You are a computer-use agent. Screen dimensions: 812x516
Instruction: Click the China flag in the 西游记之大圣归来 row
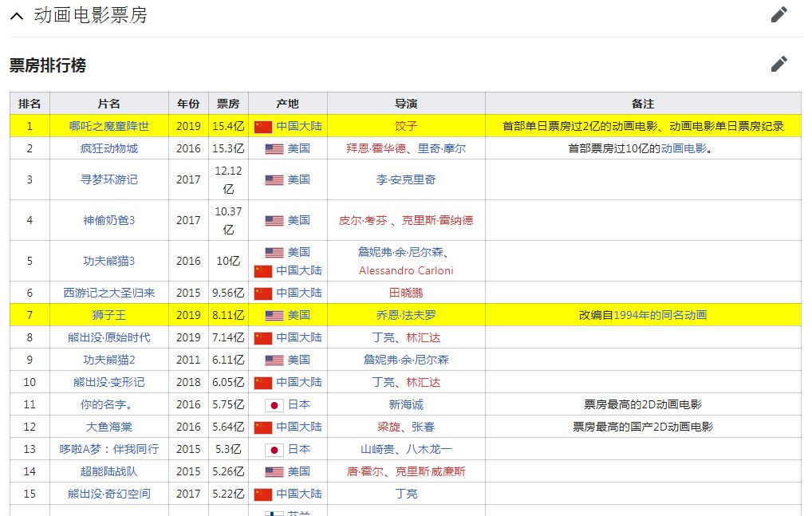[x=263, y=293]
